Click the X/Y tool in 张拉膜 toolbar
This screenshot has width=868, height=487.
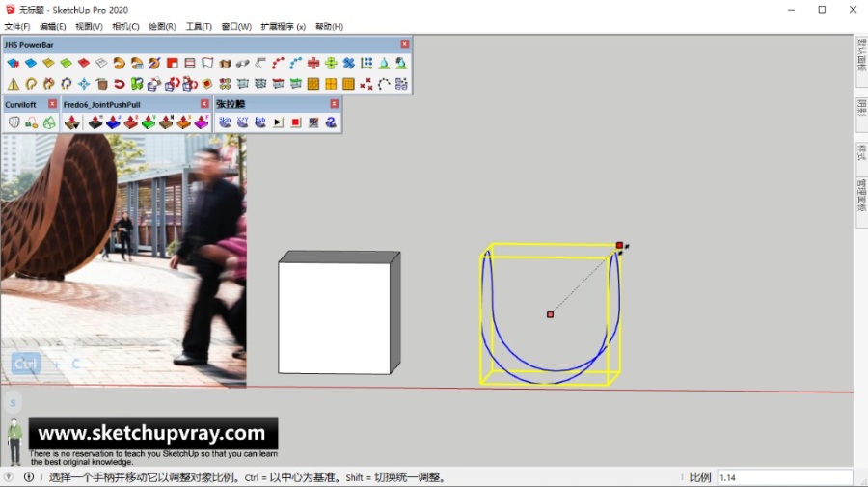coord(242,122)
